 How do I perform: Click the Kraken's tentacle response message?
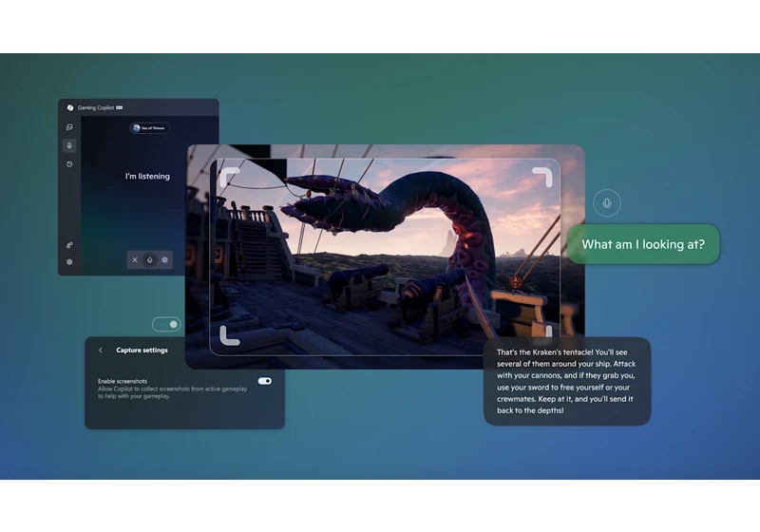[x=567, y=381]
